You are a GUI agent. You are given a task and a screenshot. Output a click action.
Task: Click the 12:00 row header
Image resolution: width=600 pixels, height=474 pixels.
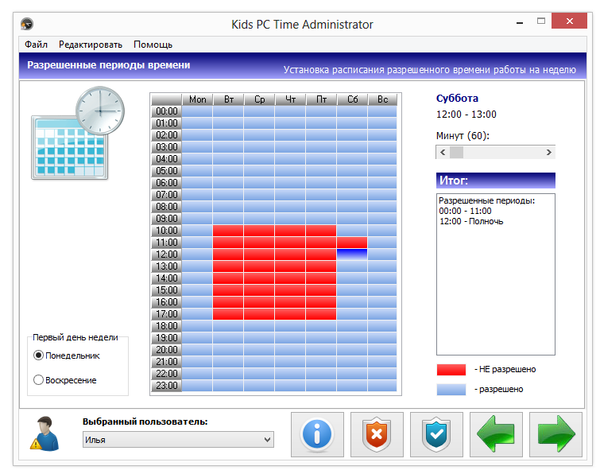click(166, 254)
